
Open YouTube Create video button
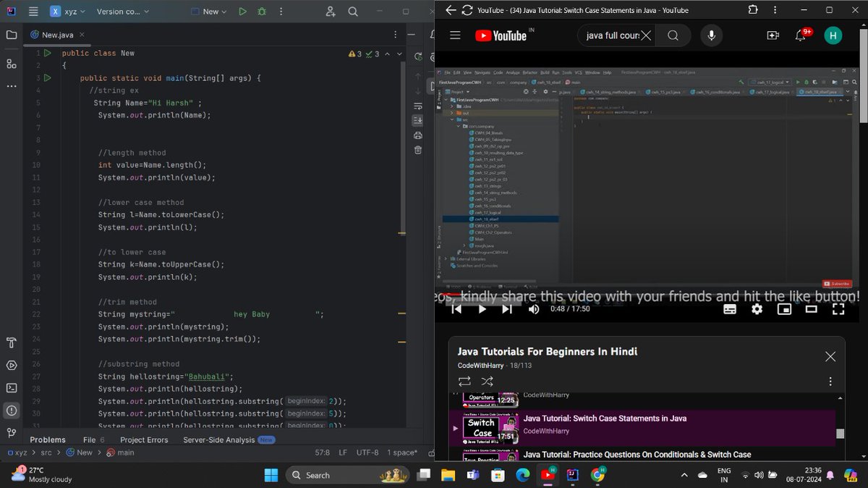773,35
